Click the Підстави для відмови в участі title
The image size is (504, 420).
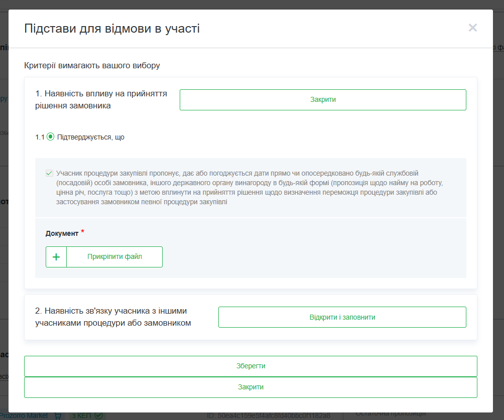click(x=112, y=29)
